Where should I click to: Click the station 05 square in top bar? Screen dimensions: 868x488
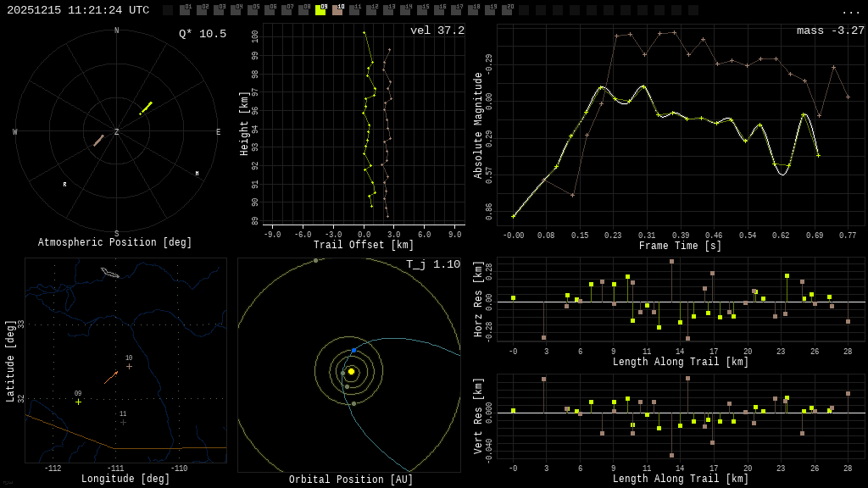(x=253, y=10)
